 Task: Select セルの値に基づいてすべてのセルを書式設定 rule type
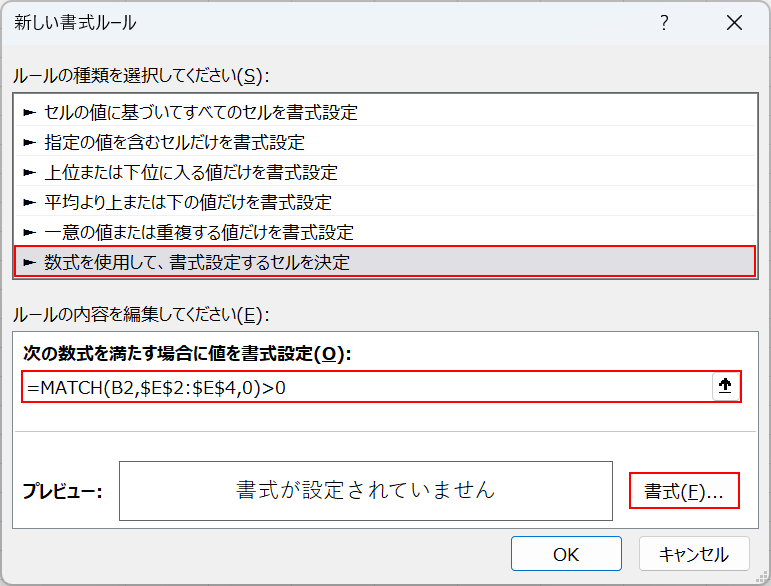pos(201,113)
